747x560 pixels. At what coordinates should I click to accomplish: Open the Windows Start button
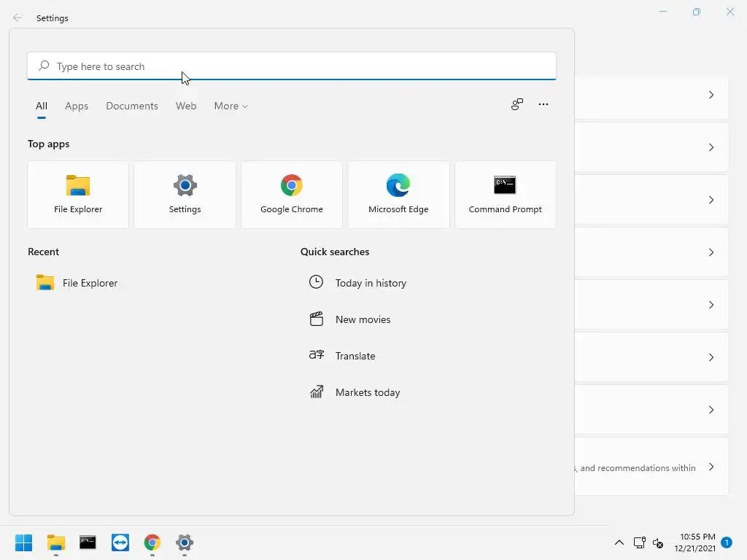click(x=23, y=542)
